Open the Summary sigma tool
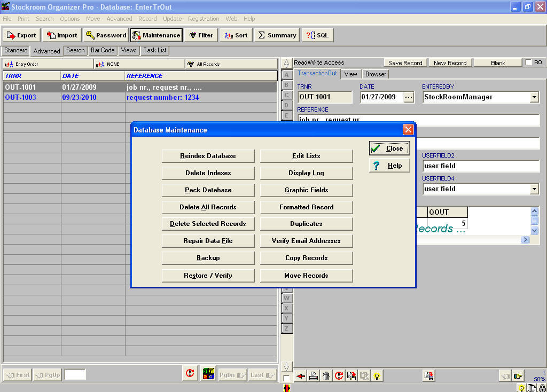This screenshot has width=547, height=392. coord(277,35)
